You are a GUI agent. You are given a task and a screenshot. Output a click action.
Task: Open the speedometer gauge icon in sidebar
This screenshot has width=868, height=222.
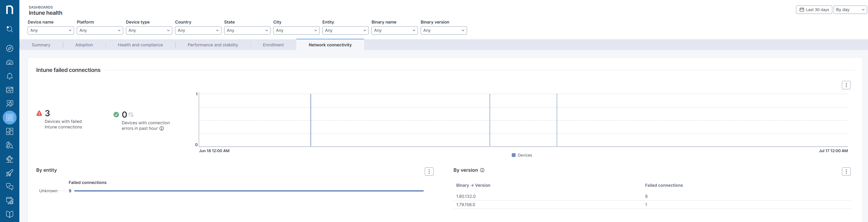pos(10,62)
